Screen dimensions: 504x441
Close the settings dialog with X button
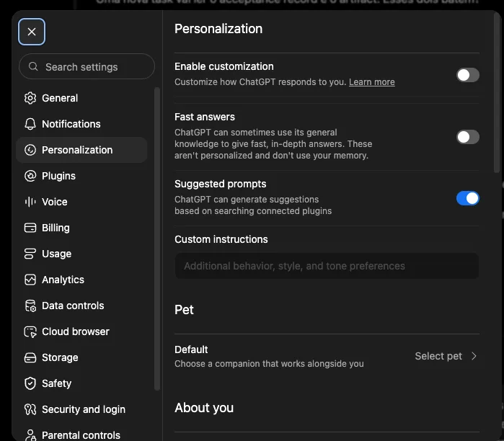pyautogui.click(x=32, y=32)
